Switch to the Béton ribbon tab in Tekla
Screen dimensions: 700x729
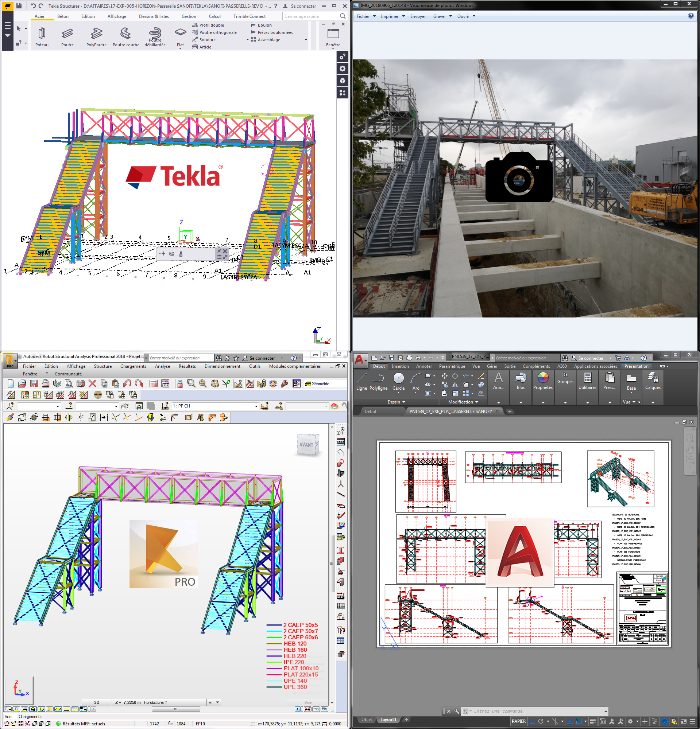click(x=62, y=16)
